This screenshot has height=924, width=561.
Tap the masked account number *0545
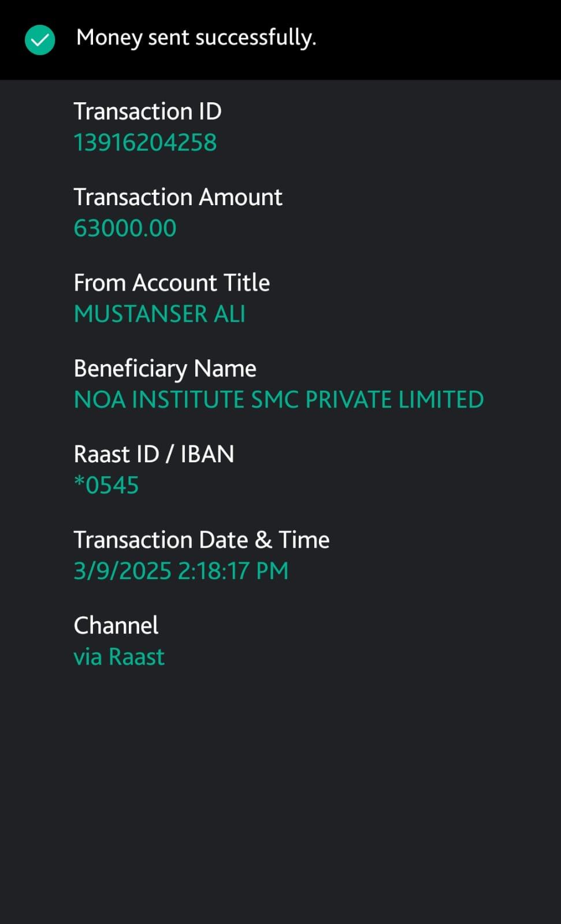(x=106, y=485)
